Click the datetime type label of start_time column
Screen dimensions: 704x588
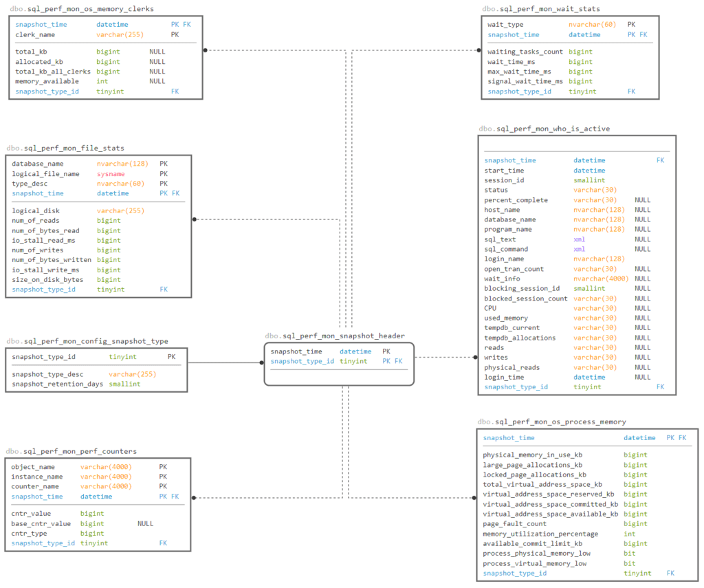pos(588,170)
